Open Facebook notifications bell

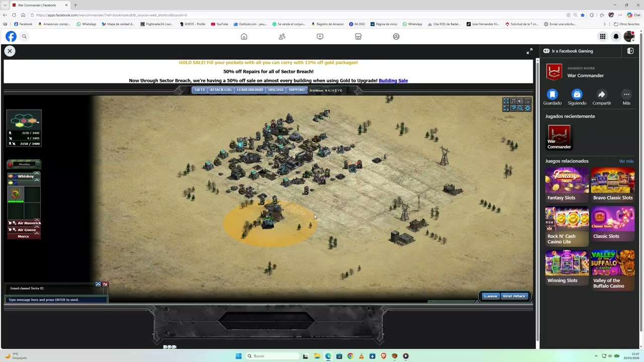616,36
